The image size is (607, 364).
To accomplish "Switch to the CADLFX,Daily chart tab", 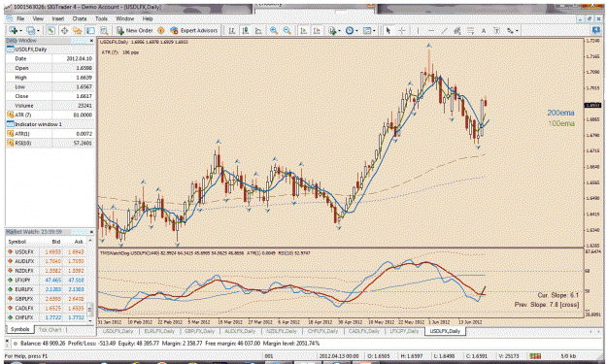I will coord(364,331).
